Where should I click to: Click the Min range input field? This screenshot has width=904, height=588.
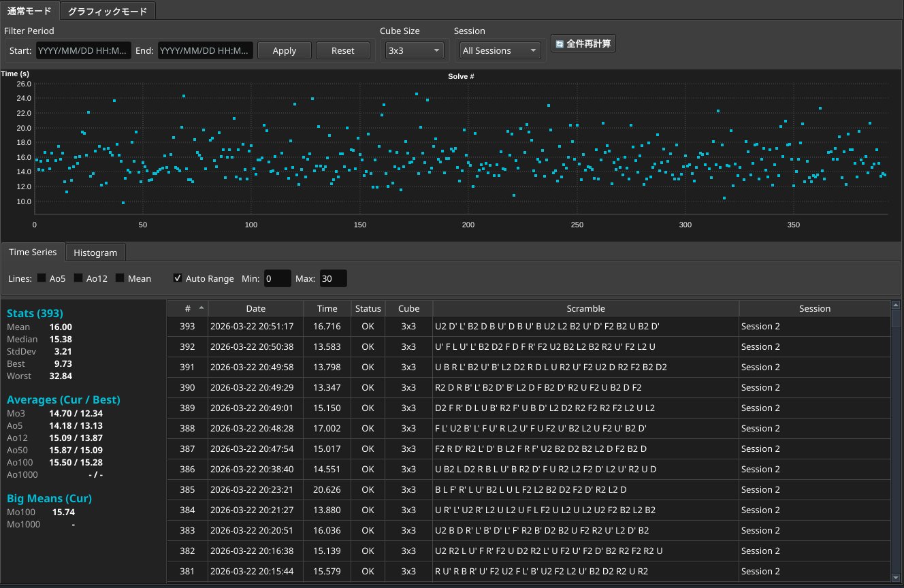[x=277, y=278]
